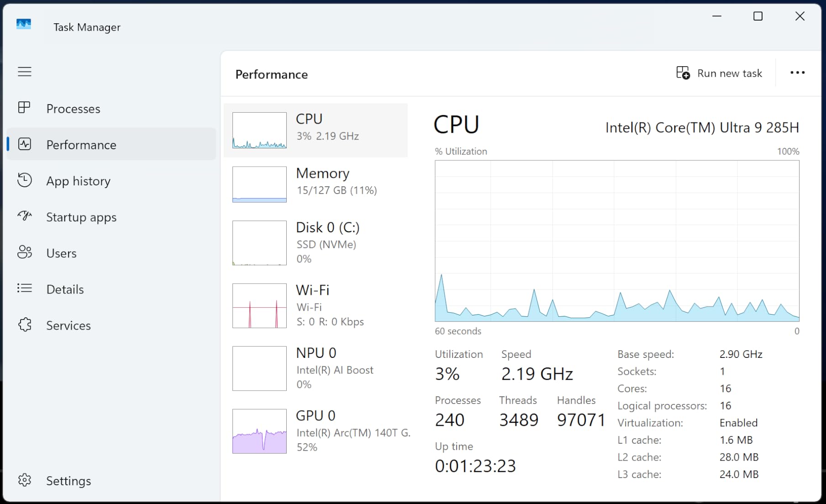Click the Run new task button
This screenshot has height=504, width=826.
click(719, 73)
